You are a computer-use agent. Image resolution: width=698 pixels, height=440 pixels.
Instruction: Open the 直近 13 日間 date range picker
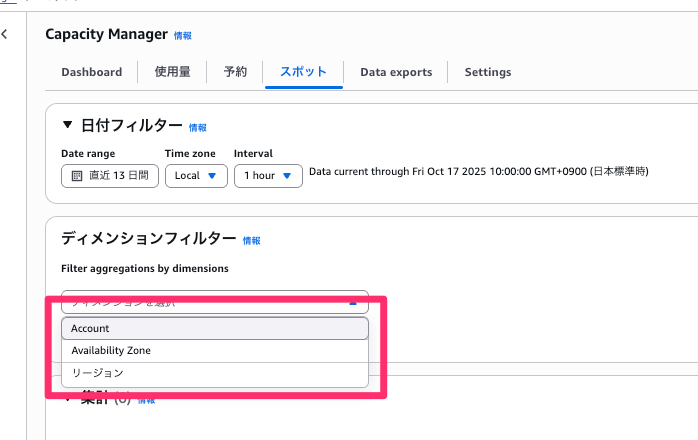click(109, 175)
